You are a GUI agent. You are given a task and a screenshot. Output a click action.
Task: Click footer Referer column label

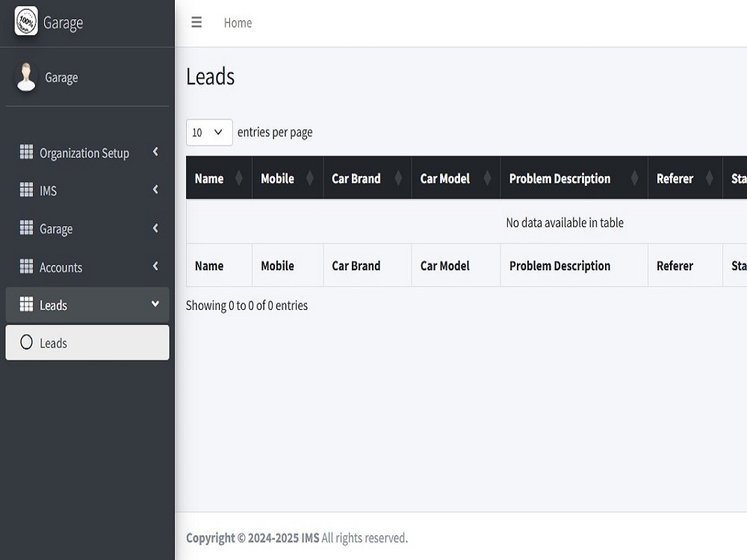pos(675,266)
